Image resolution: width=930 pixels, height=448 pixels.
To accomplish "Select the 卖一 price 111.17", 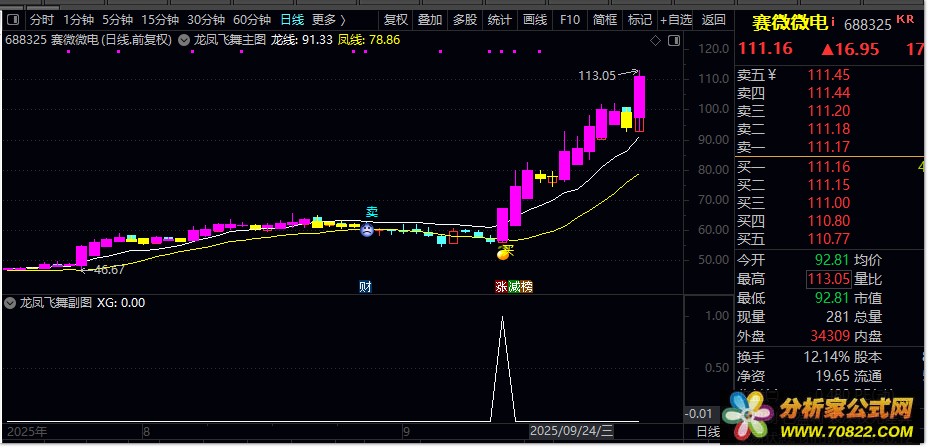I will coord(829,147).
